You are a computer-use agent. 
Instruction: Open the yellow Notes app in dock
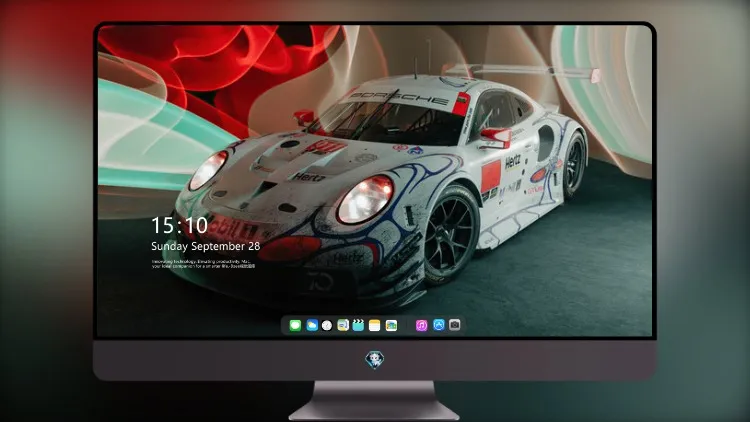point(375,325)
